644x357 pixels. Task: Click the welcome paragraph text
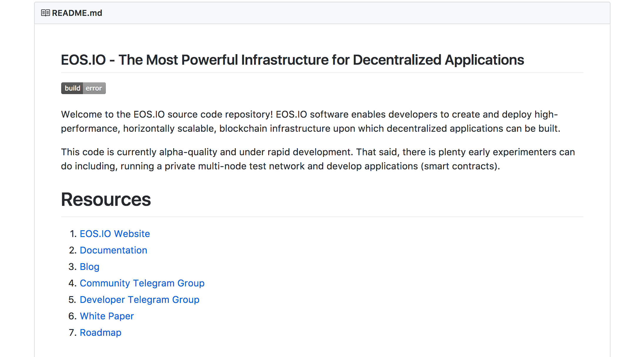pyautogui.click(x=309, y=121)
